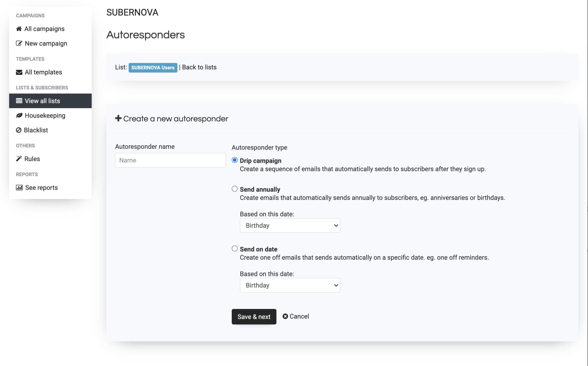Click the New campaign icon
Screen dimensions: 588x366
[19, 43]
